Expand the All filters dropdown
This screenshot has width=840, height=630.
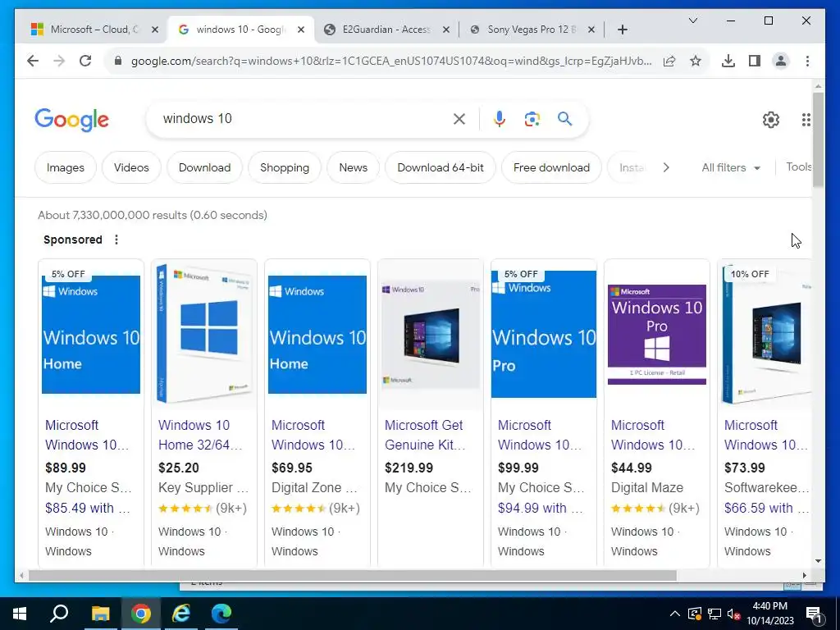click(x=731, y=167)
